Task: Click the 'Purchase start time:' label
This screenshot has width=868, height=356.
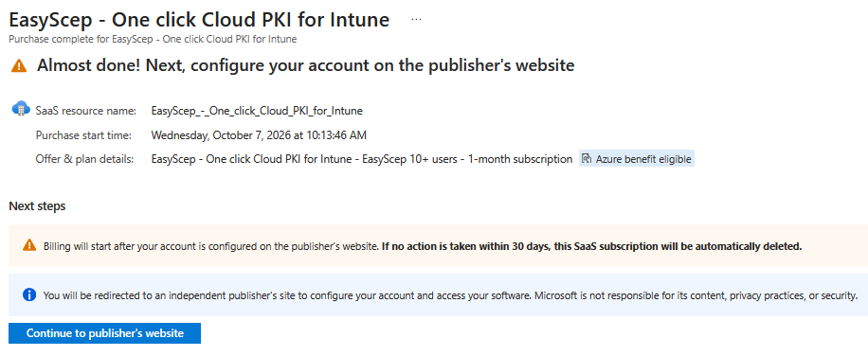Action: (83, 134)
